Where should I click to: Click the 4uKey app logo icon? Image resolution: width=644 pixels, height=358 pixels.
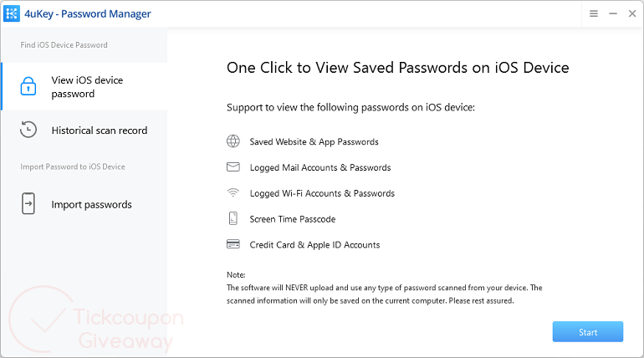tap(13, 14)
